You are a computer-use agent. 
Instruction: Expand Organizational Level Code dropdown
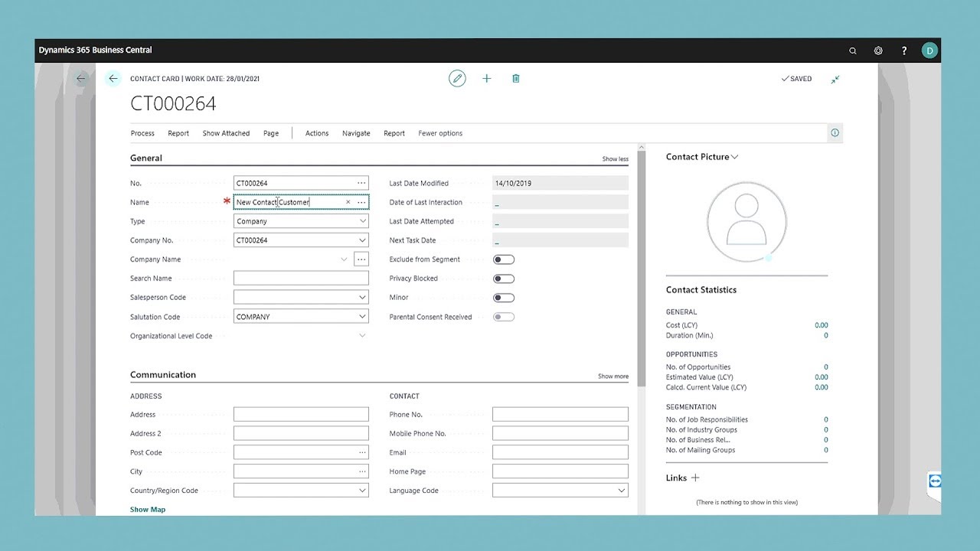point(362,335)
